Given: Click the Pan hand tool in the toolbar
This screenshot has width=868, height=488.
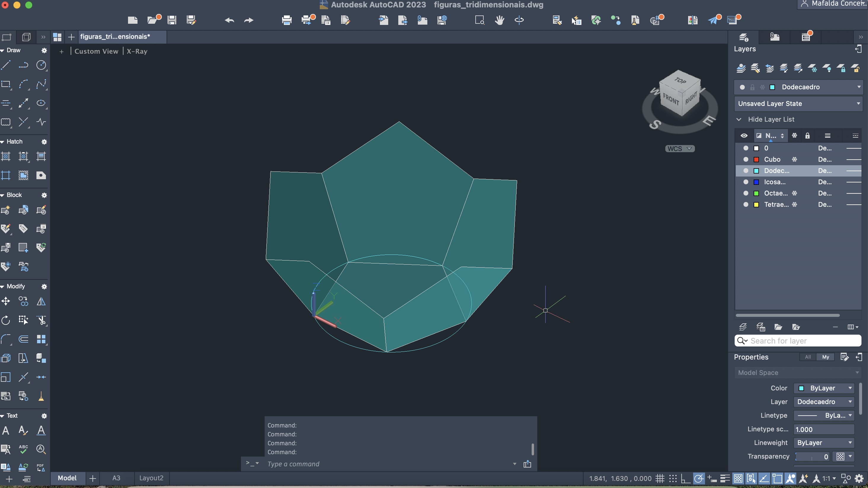Looking at the screenshot, I should 499,20.
